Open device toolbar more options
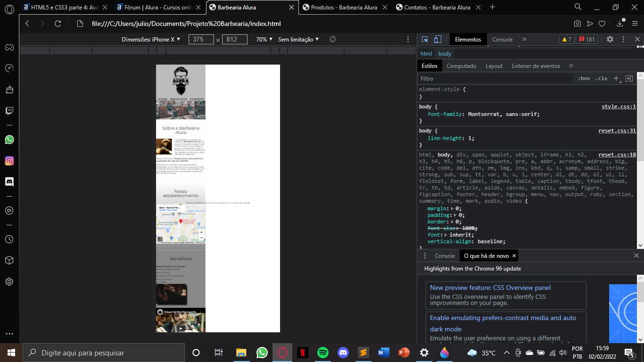The height and width of the screenshot is (362, 644). point(408,40)
